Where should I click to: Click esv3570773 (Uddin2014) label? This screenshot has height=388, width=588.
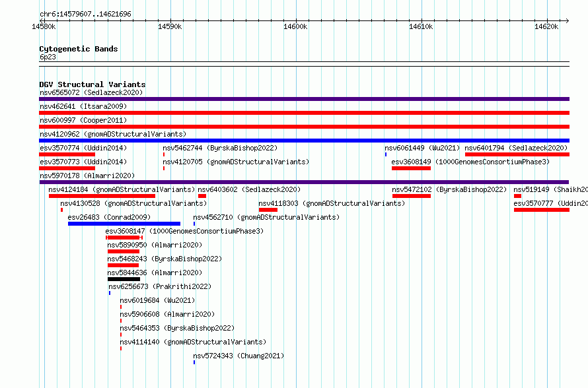[x=83, y=162]
